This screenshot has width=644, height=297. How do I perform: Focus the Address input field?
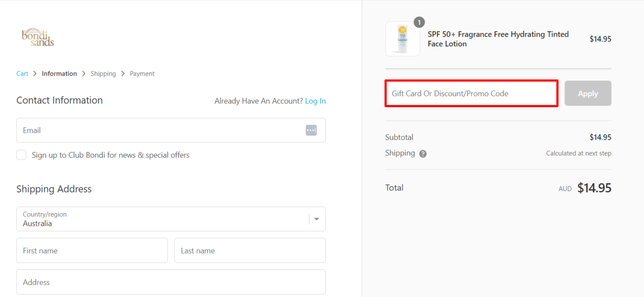pyautogui.click(x=171, y=282)
